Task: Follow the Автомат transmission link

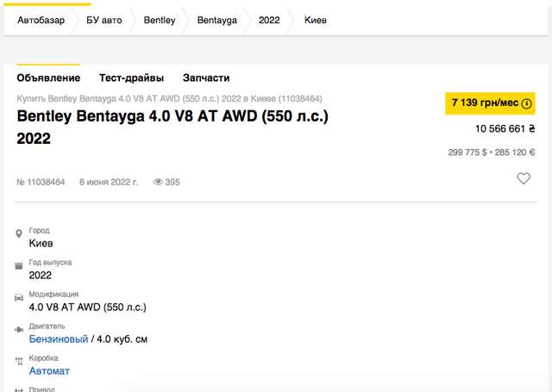Action: click(x=49, y=370)
